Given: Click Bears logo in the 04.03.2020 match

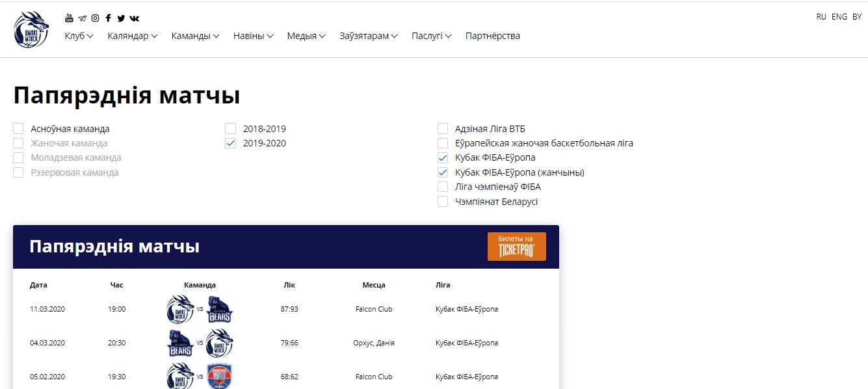Looking at the screenshot, I should [180, 343].
